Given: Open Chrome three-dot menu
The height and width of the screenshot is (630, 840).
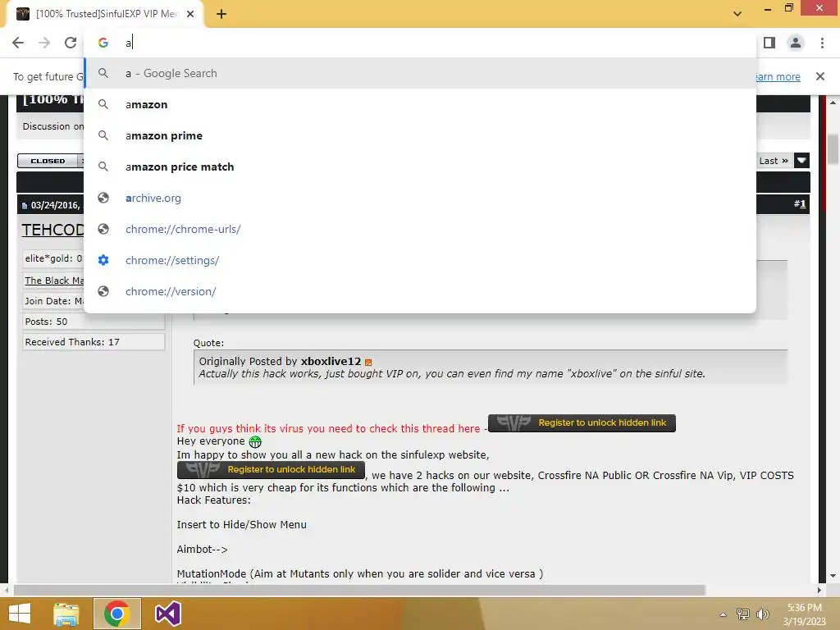Looking at the screenshot, I should (822, 43).
